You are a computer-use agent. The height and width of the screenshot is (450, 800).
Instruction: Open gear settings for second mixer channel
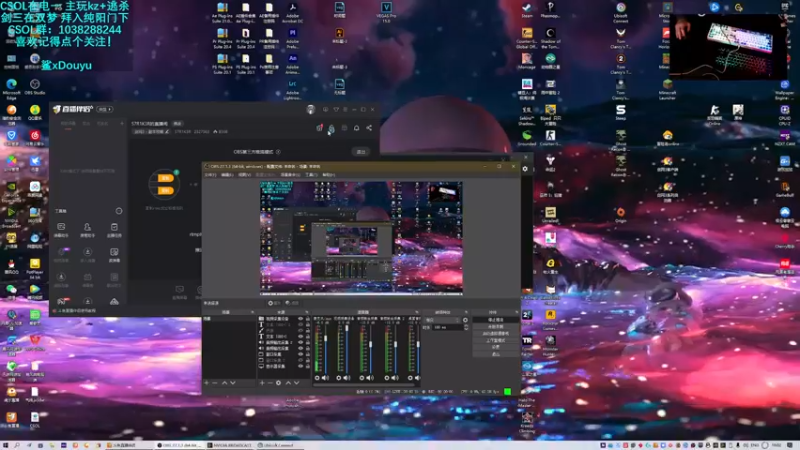[x=339, y=378]
